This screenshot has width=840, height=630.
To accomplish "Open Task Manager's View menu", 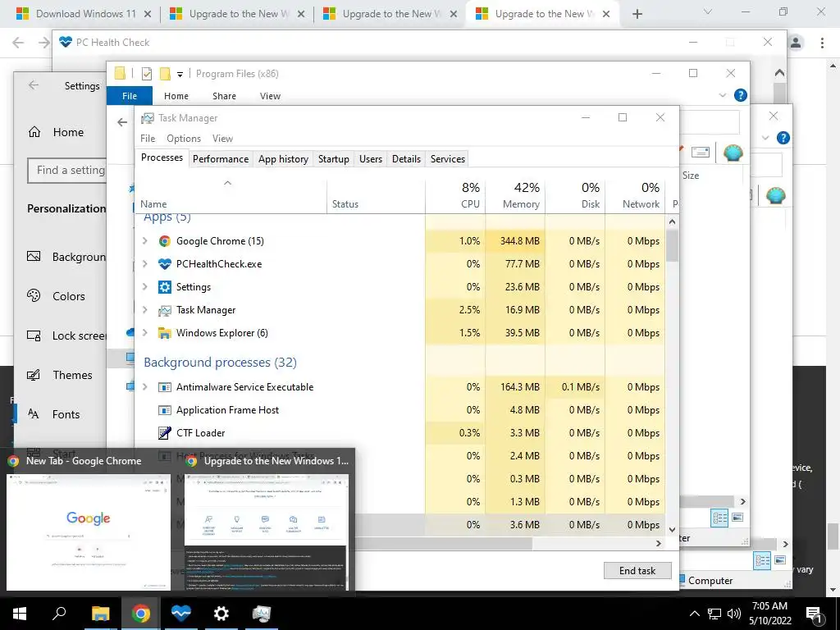I will coord(222,139).
